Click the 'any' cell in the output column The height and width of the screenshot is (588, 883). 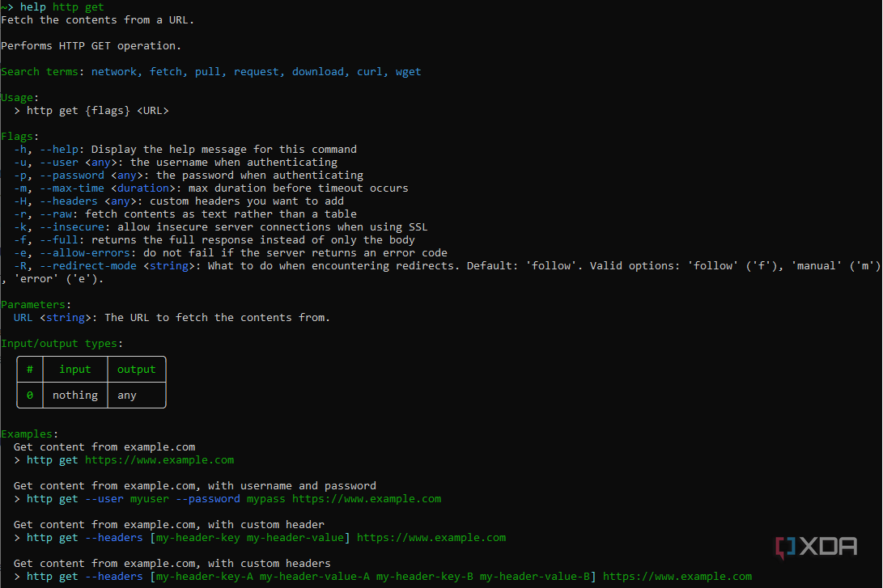pyautogui.click(x=127, y=395)
